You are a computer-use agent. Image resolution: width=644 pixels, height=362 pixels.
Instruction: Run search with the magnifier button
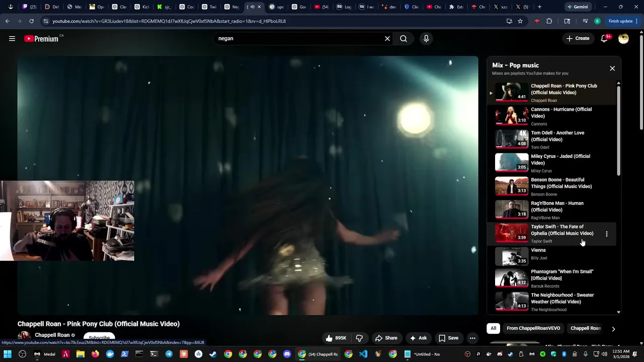404,39
